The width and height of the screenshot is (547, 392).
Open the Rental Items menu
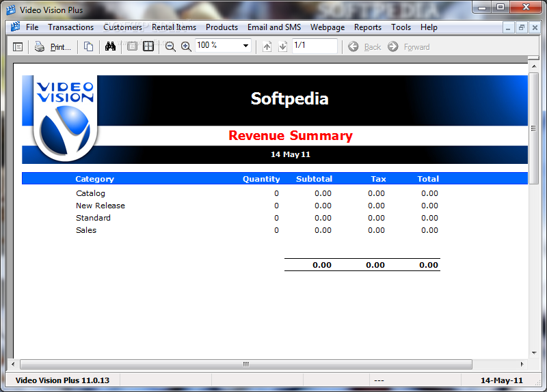174,27
